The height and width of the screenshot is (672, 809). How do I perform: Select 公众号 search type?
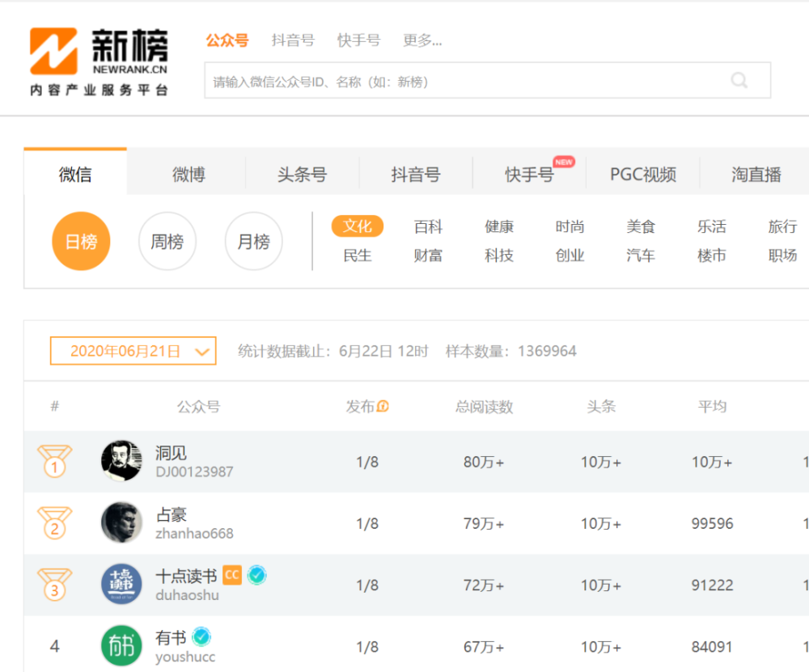227,40
